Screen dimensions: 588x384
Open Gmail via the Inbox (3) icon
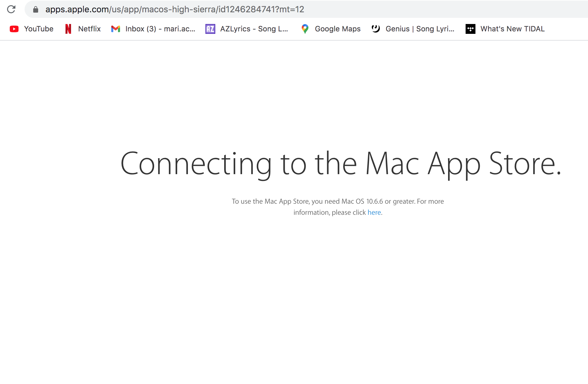115,29
